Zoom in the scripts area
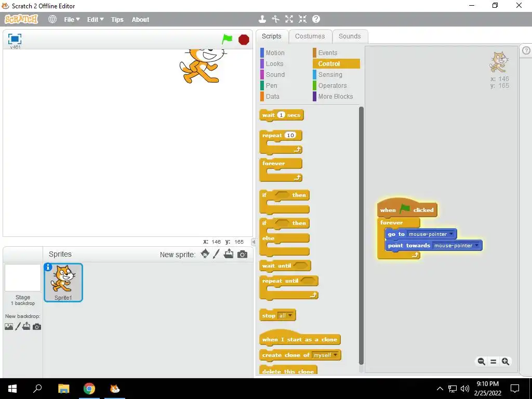The height and width of the screenshot is (399, 532). pyautogui.click(x=505, y=362)
